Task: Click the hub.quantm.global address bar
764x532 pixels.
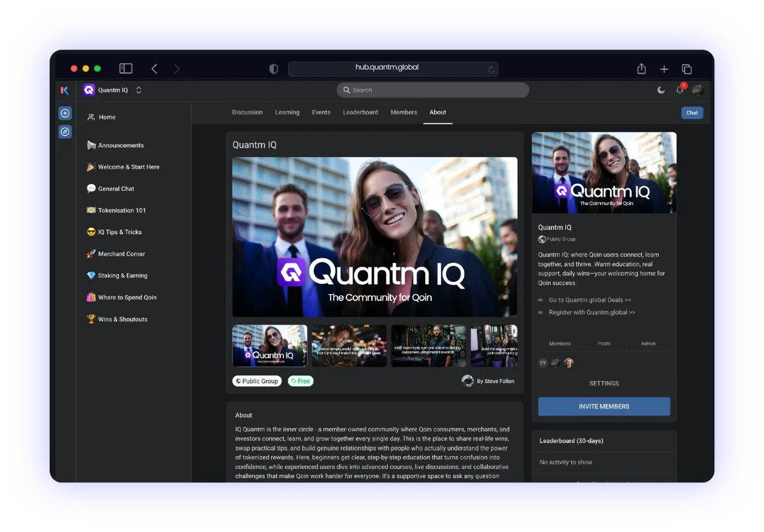Action: coord(393,69)
